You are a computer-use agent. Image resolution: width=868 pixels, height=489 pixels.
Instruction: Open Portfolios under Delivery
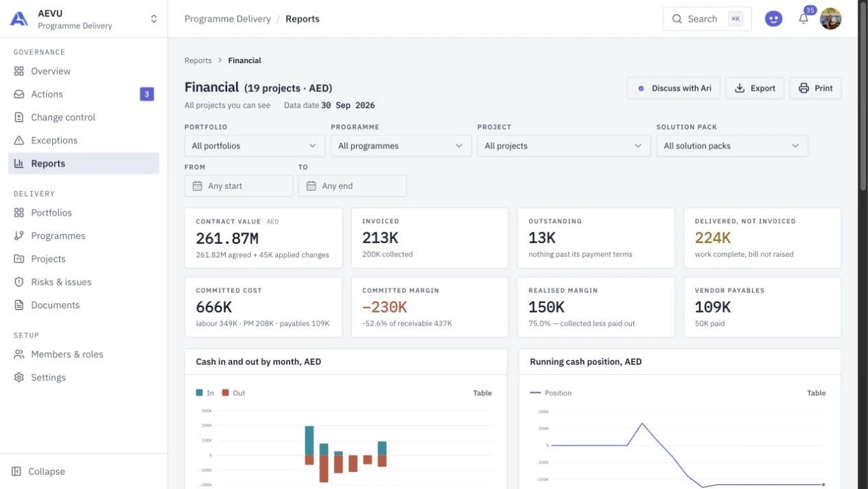84,213
